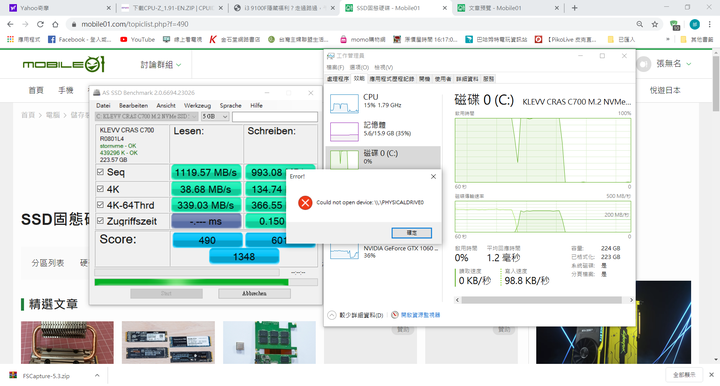The height and width of the screenshot is (386, 720).
Task: Click OK button in Error dialog
Action: click(411, 233)
